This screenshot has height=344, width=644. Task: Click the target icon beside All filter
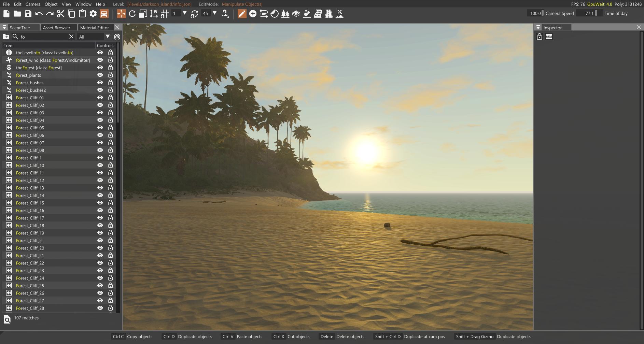(x=117, y=37)
